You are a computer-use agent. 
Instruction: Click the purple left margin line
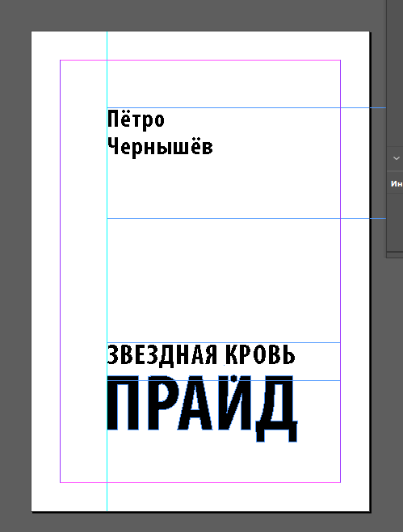pyautogui.click(x=60, y=271)
